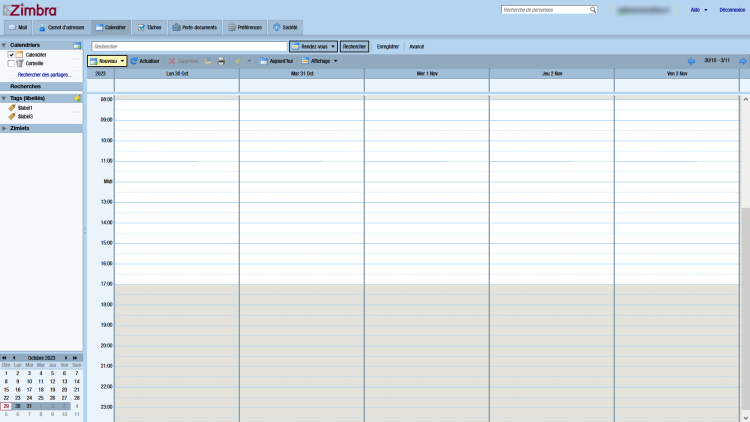Switch to the Carnet d'adresses tab
This screenshot has height=422, width=750.
61,27
